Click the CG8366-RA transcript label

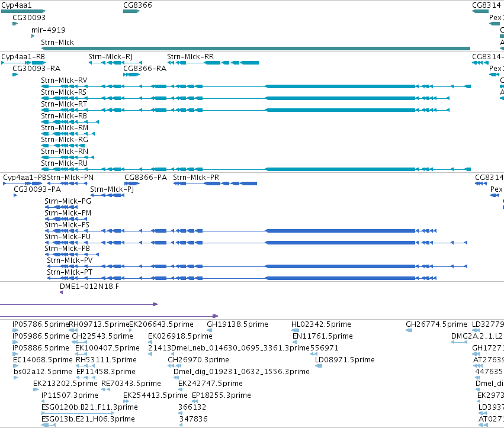coord(145,69)
